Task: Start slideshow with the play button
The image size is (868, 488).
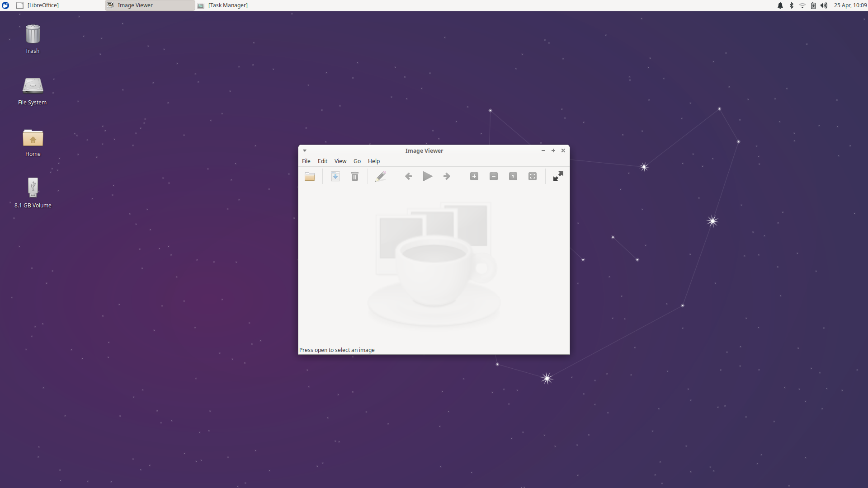Action: click(428, 177)
